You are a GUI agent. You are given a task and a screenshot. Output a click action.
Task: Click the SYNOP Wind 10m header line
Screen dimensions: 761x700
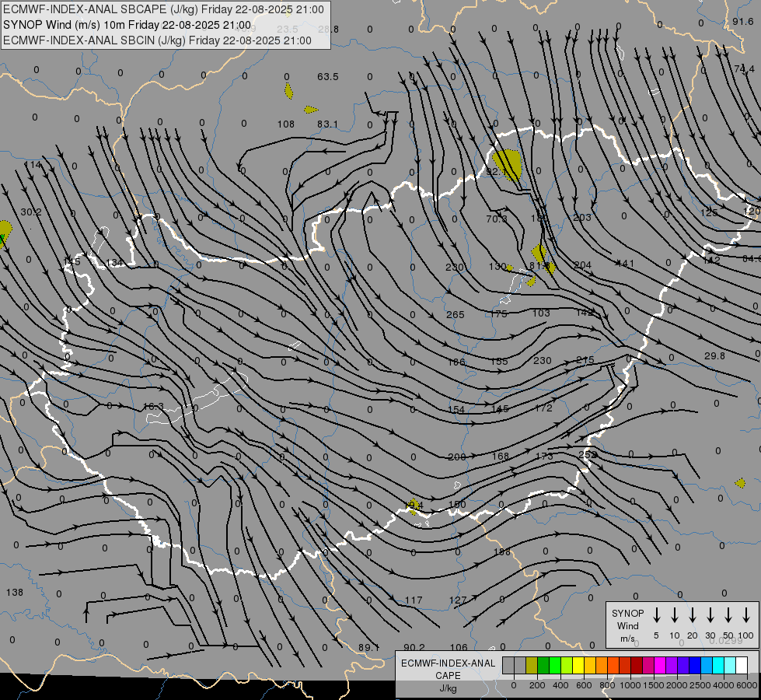click(127, 25)
